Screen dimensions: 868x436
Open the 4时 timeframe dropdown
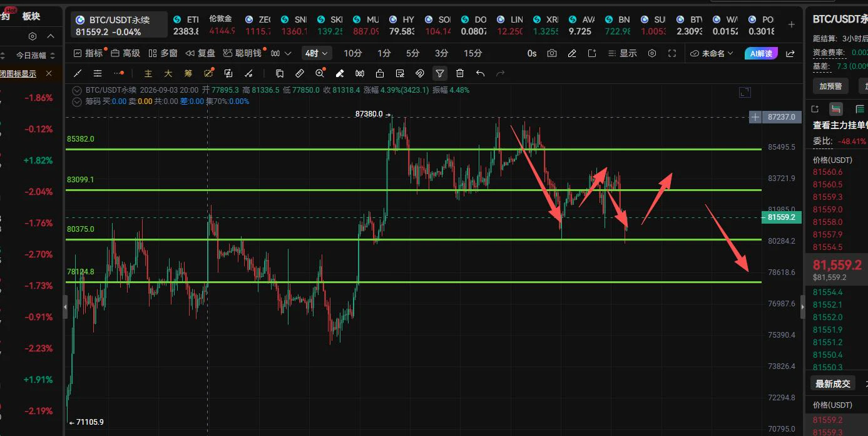[x=317, y=53]
